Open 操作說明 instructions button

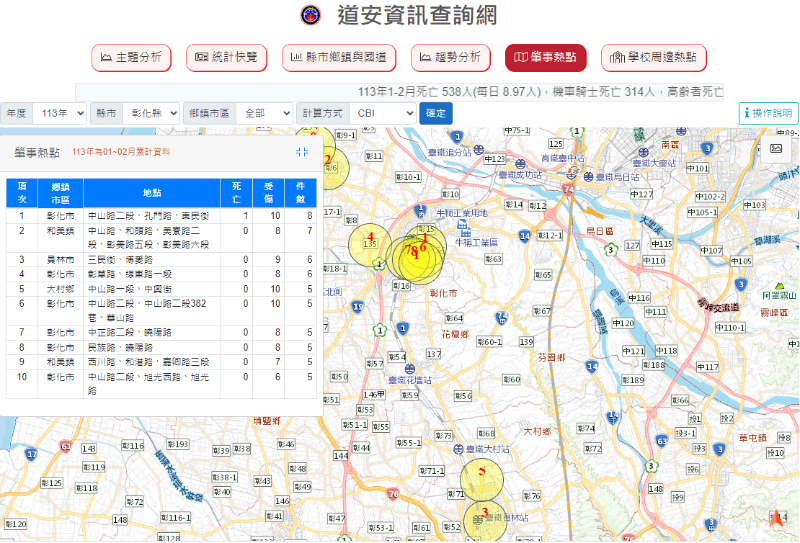(768, 114)
